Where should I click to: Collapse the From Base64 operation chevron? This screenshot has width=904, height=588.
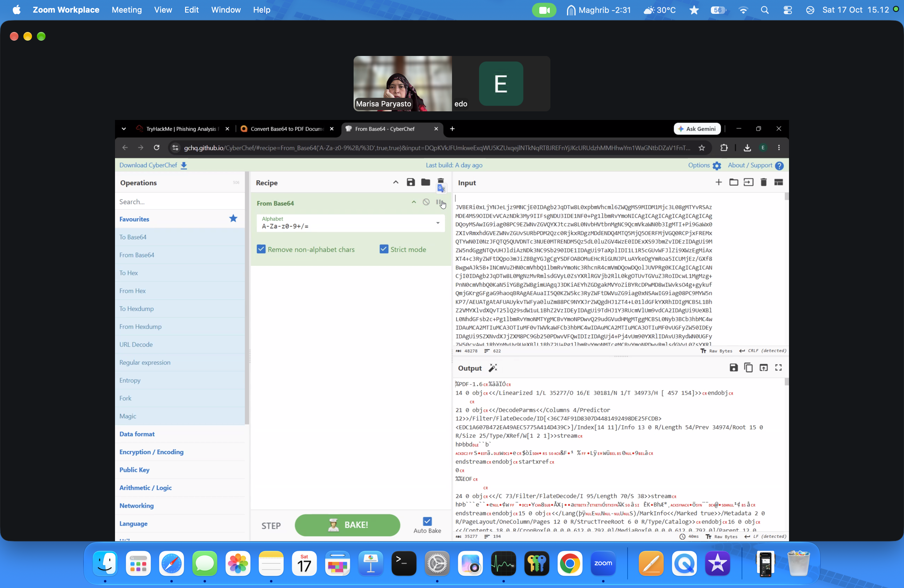[x=414, y=202]
